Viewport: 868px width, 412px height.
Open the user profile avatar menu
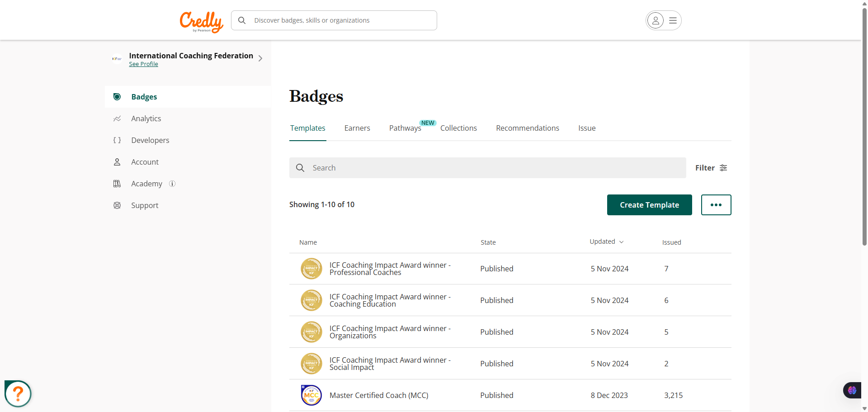coord(656,20)
